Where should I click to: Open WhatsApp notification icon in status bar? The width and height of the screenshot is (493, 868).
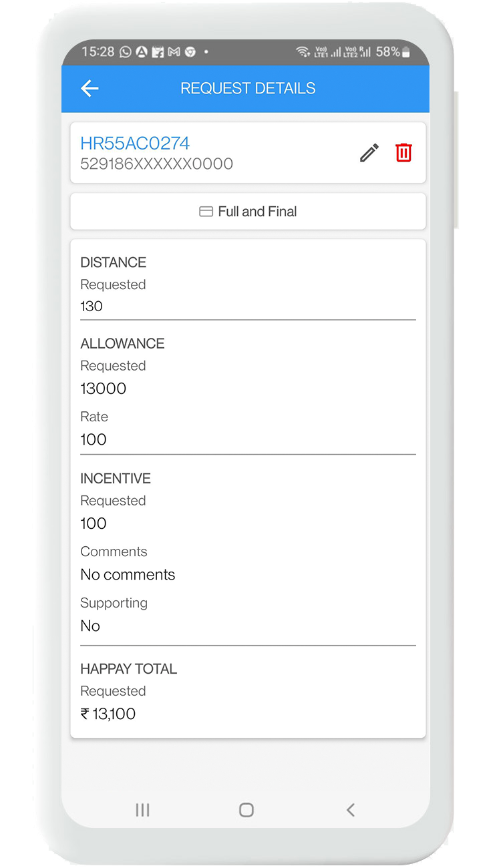tap(126, 51)
